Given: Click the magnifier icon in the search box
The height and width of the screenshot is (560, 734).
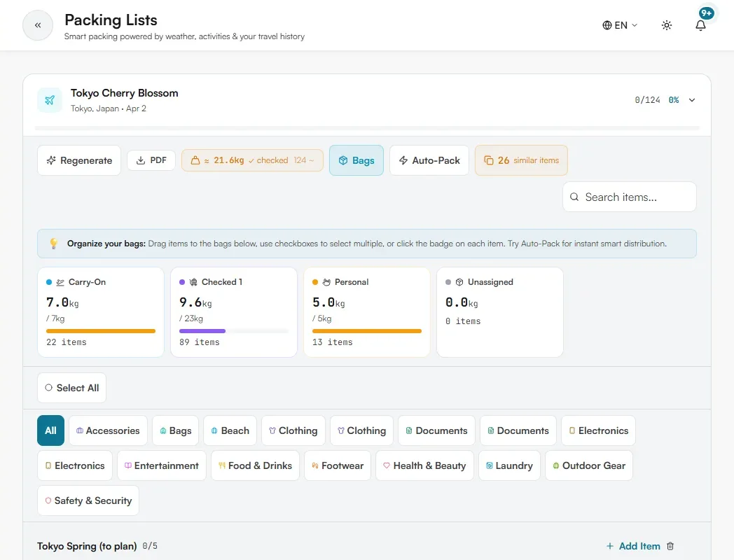Looking at the screenshot, I should [x=574, y=197].
